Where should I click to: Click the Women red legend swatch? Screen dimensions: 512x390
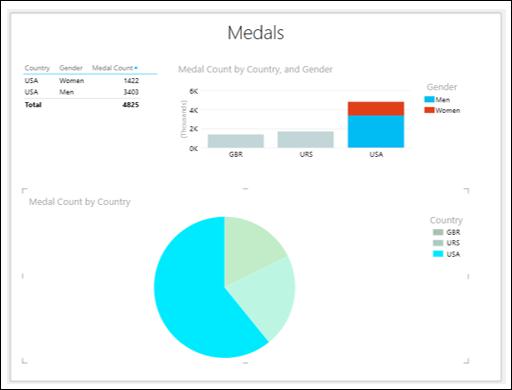(429, 110)
